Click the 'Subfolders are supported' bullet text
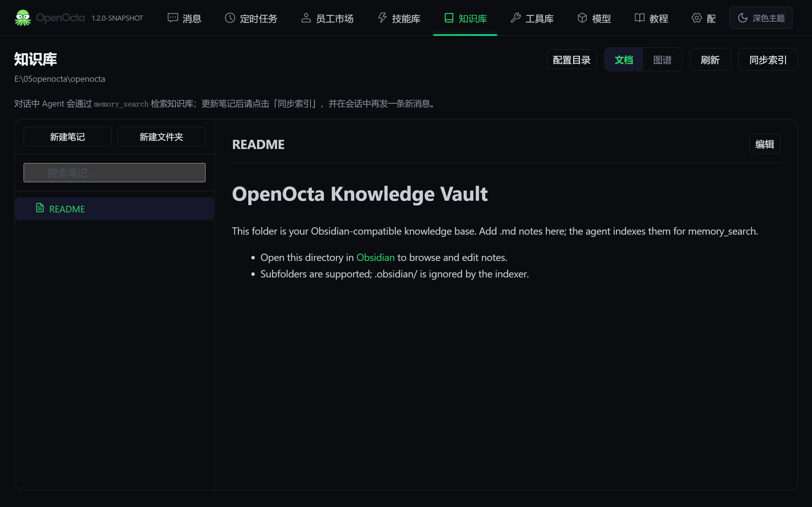The width and height of the screenshot is (812, 507). pos(394,274)
